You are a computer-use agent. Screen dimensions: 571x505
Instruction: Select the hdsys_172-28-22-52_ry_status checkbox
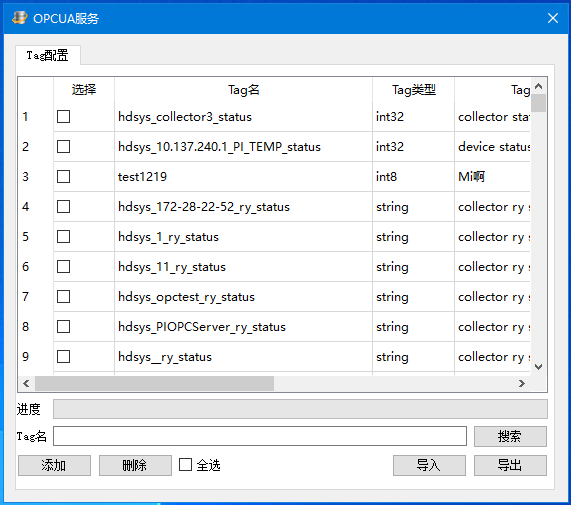[63, 207]
